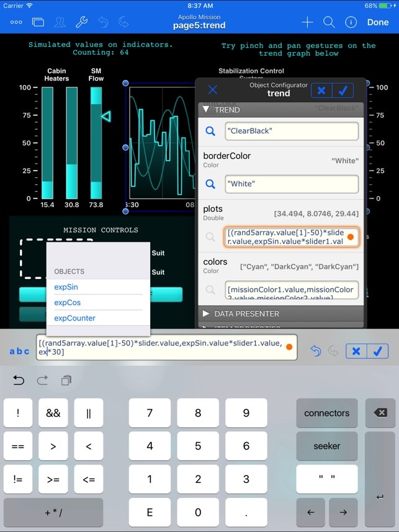Open search with magnifier in toolbar

[x=329, y=22]
